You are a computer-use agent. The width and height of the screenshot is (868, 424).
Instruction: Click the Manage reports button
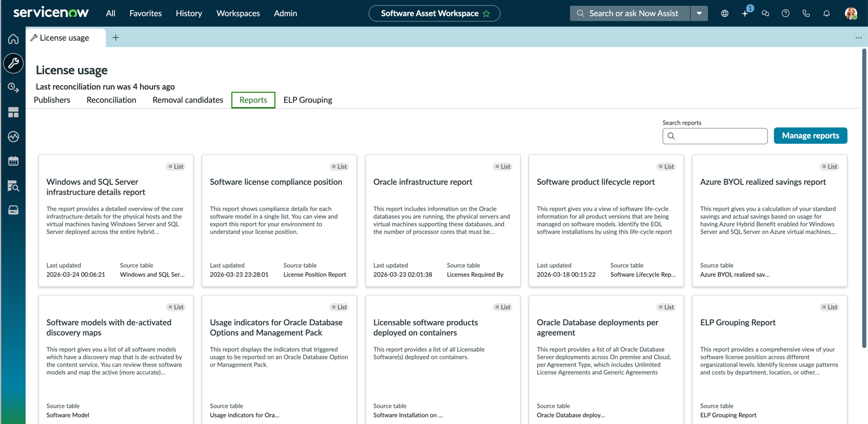click(x=810, y=136)
